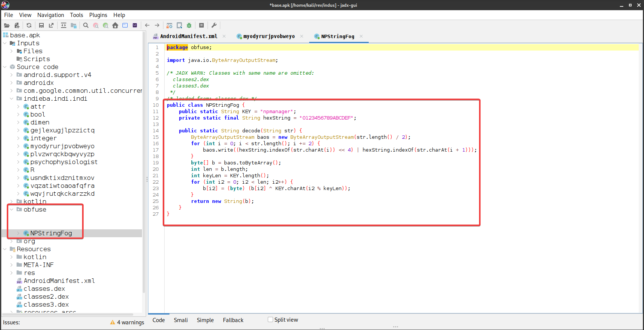Open the Navigation menu
This screenshot has height=330, width=644.
[x=50, y=15]
